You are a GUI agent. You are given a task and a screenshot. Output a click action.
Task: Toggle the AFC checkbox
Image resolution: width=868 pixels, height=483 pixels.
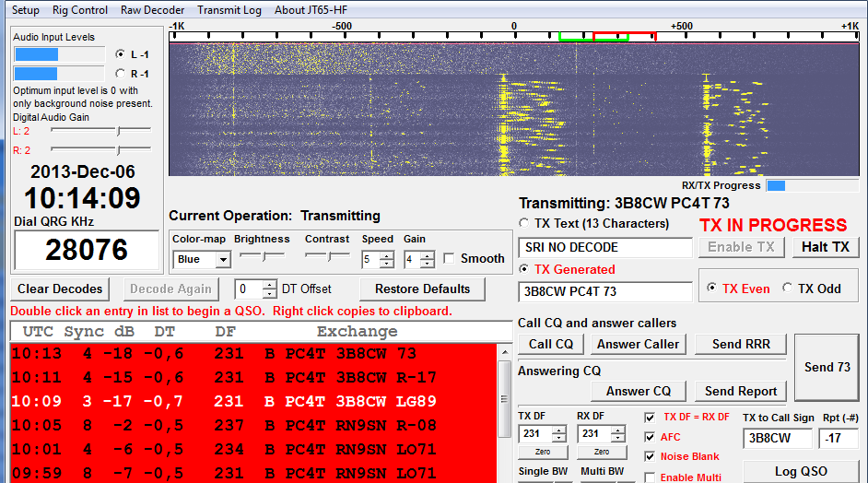pos(650,437)
